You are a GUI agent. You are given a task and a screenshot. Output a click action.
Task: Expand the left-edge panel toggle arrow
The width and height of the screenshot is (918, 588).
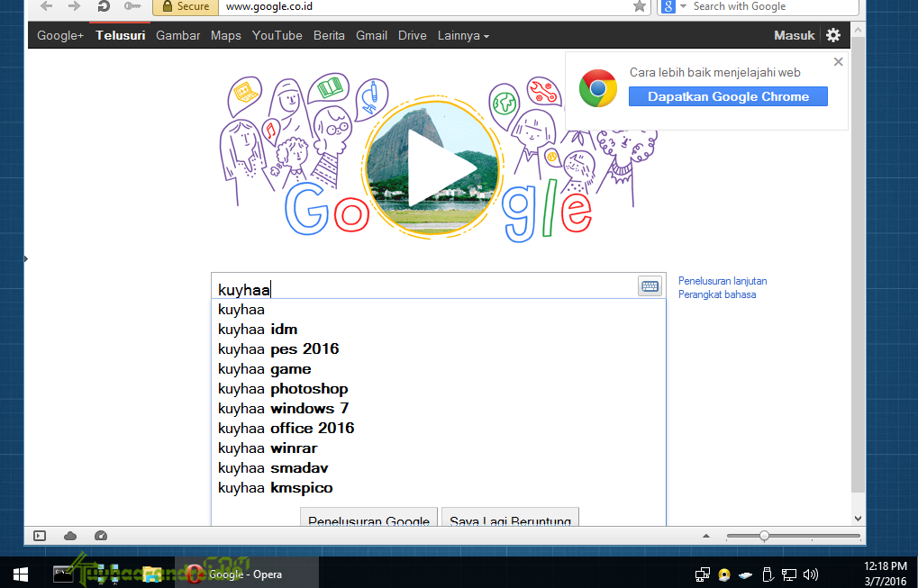(26, 258)
